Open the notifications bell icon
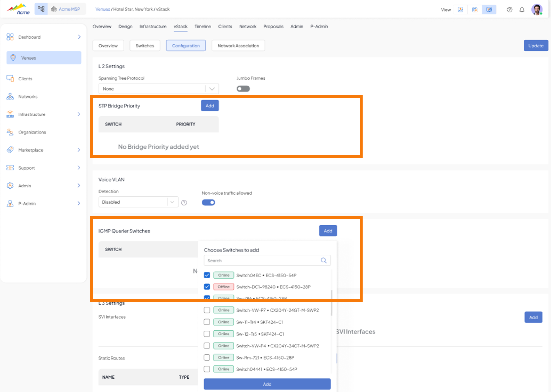 coord(522,10)
